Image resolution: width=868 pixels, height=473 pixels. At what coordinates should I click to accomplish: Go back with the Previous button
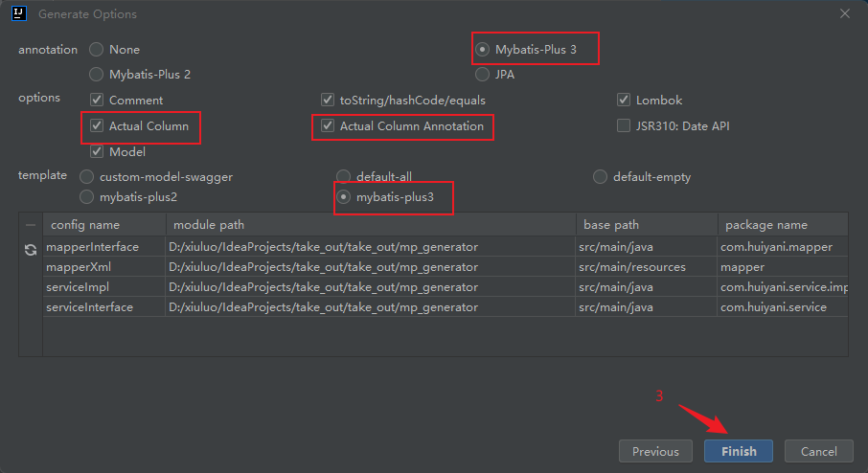point(655,451)
